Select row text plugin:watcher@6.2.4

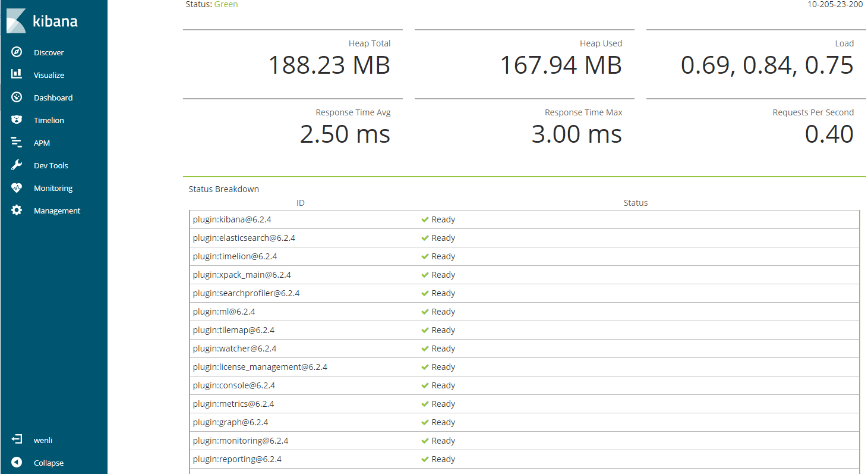pos(235,349)
